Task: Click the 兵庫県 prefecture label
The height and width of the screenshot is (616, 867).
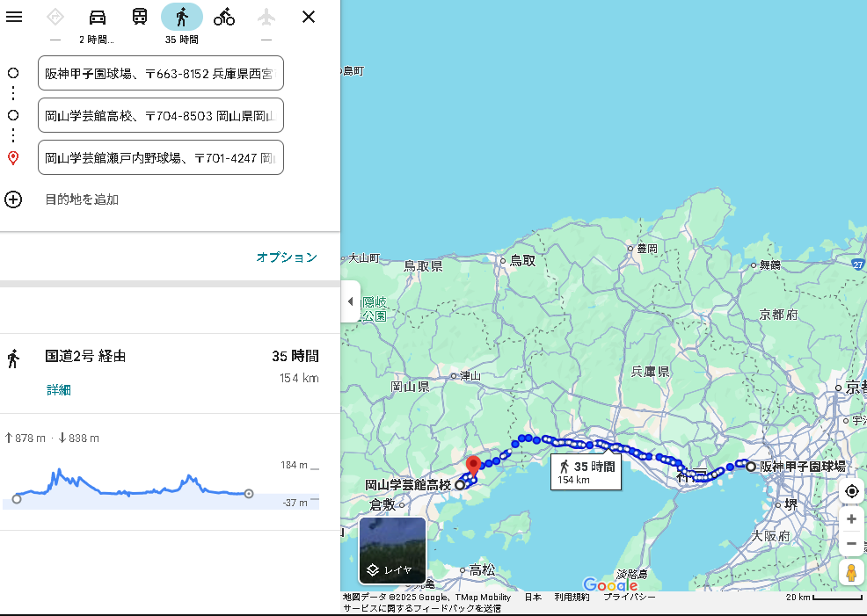Action: point(651,372)
